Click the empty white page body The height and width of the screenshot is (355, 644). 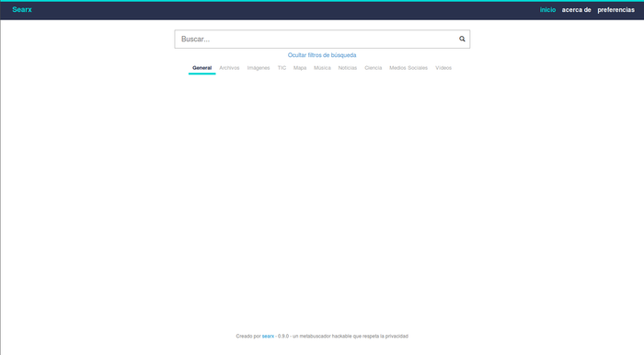pyautogui.click(x=322, y=197)
